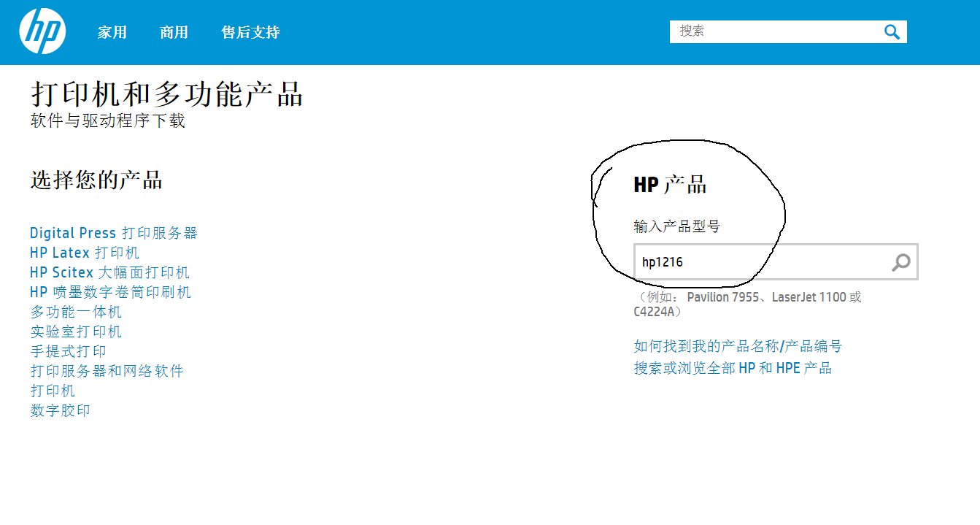Select HP Scitex 大幅面打印机
This screenshot has height=525, width=980.
(109, 272)
